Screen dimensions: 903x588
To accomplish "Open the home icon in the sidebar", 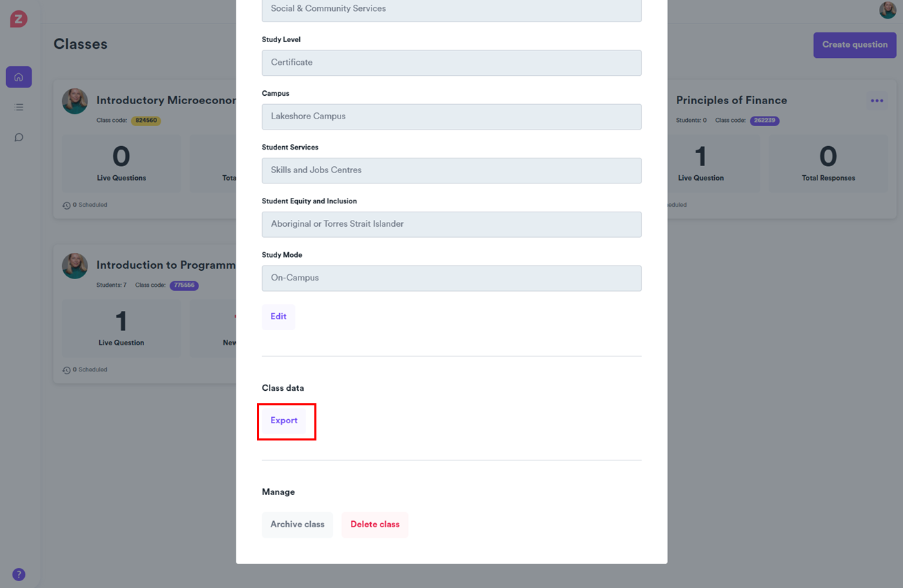I will 19,77.
